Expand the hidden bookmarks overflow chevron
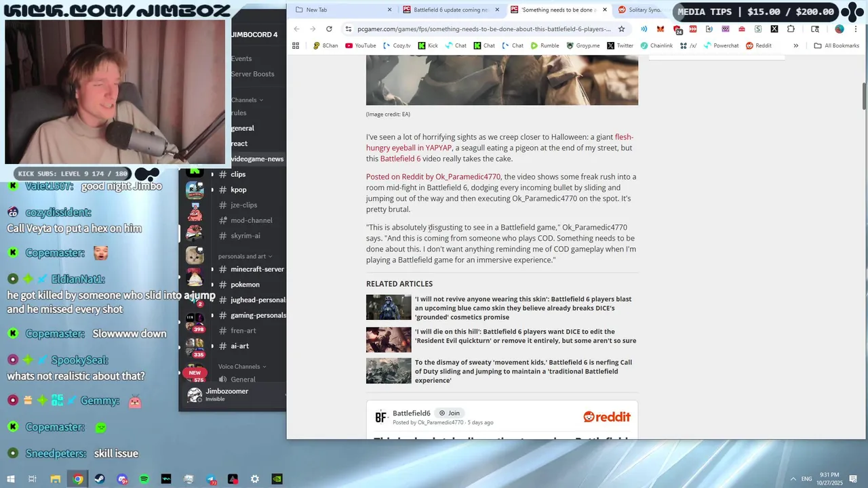 click(795, 45)
